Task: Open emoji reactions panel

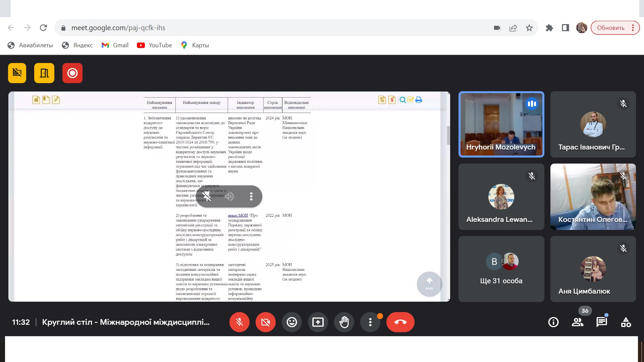Action: pyautogui.click(x=291, y=322)
